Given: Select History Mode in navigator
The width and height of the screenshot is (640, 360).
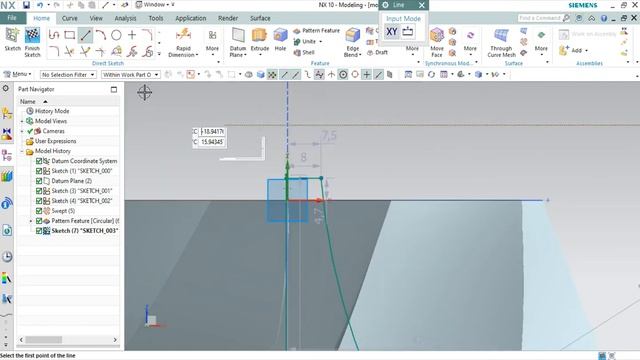Looking at the screenshot, I should (x=52, y=111).
